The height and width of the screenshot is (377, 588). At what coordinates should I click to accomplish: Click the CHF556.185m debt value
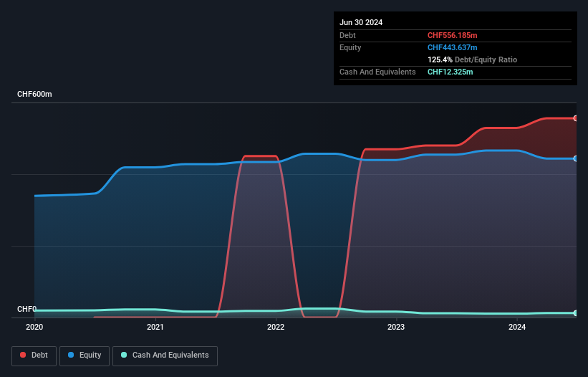452,35
